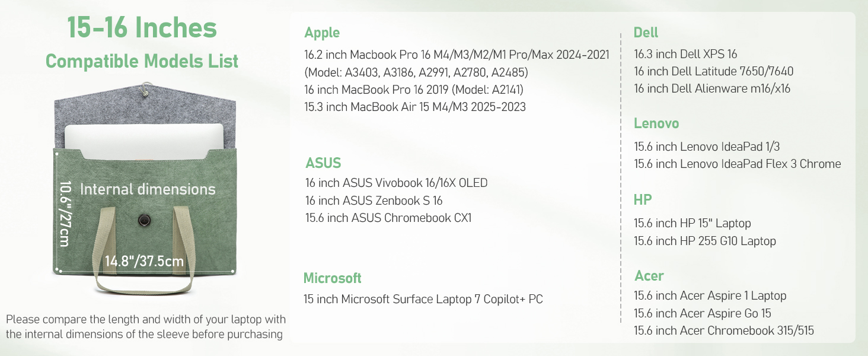
Task: Select the Apple brand heading
Action: 322,33
